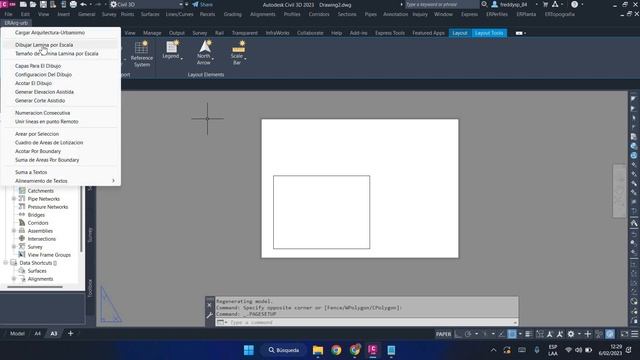Switch to the Layout ribbon tab
640x360 pixels.
460,33
